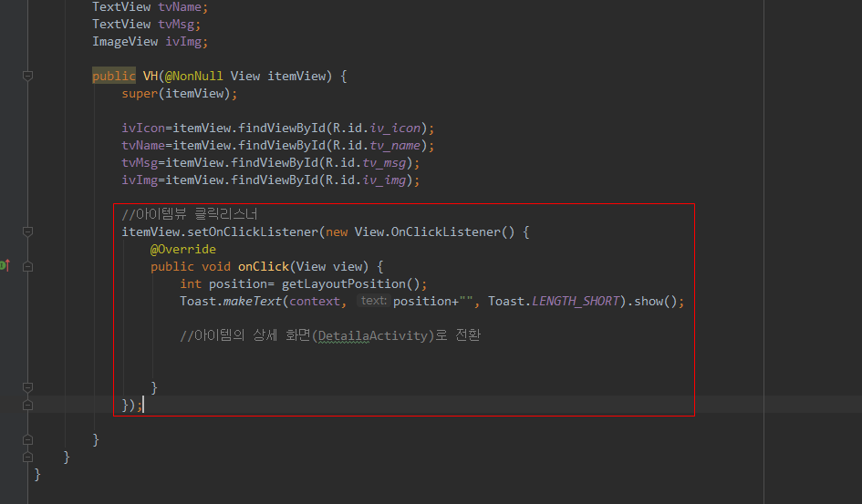
Task: Click the 'iv_icon' resource id
Action: point(395,128)
